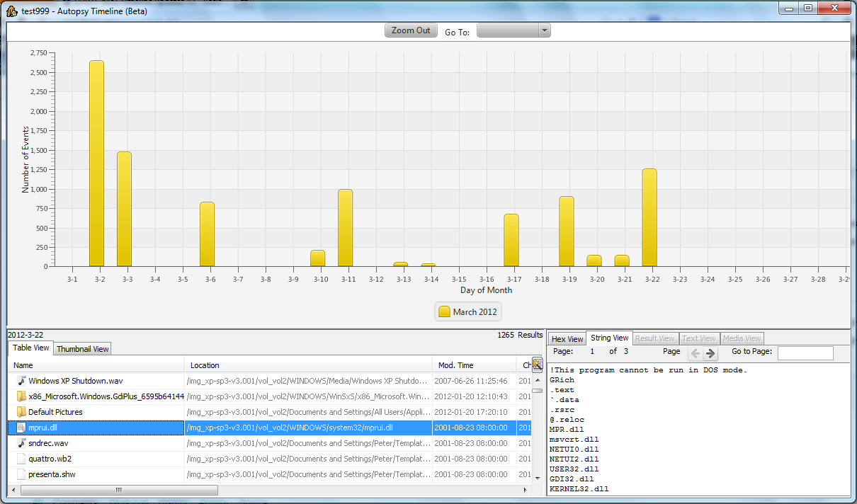Select the quattro.wb2 file name
This screenshot has height=504, width=857.
point(50,459)
